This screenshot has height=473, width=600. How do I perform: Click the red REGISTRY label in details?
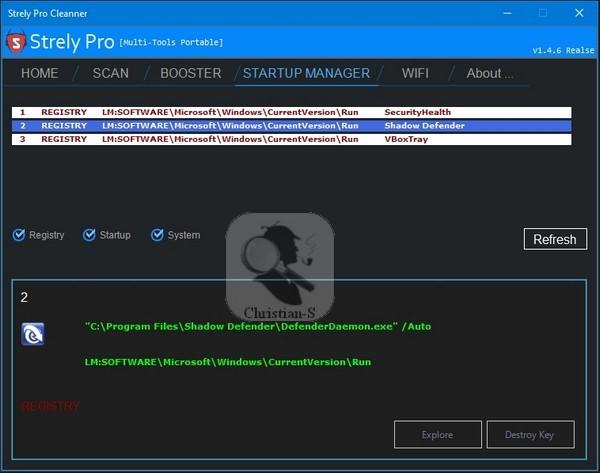point(50,406)
